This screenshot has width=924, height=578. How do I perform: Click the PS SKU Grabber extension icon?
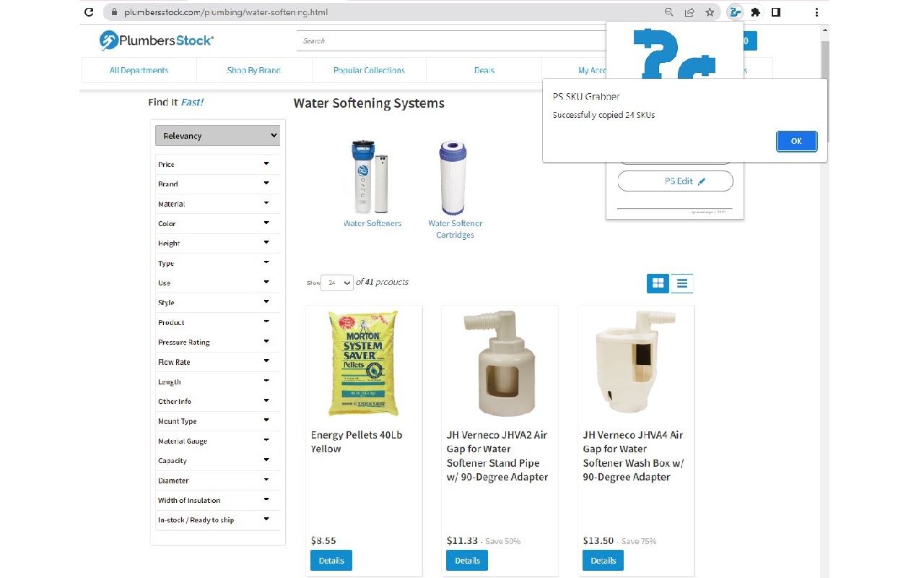[x=735, y=12]
